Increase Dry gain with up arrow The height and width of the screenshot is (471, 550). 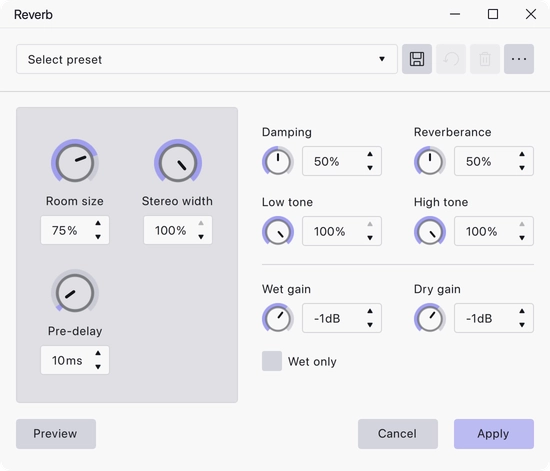tap(522, 311)
